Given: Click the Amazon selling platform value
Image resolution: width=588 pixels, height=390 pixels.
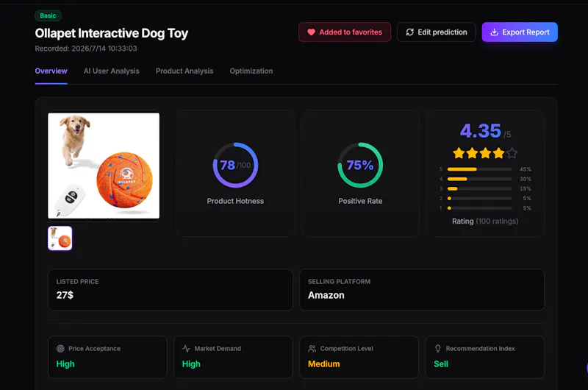Looking at the screenshot, I should pos(326,295).
